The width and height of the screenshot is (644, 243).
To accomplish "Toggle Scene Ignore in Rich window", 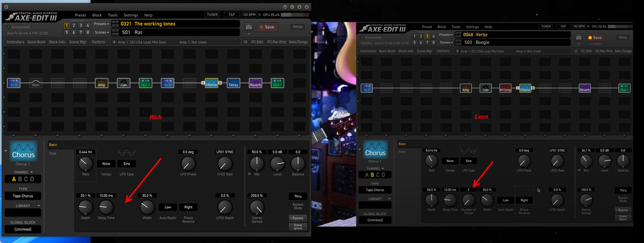I will click(x=298, y=227).
